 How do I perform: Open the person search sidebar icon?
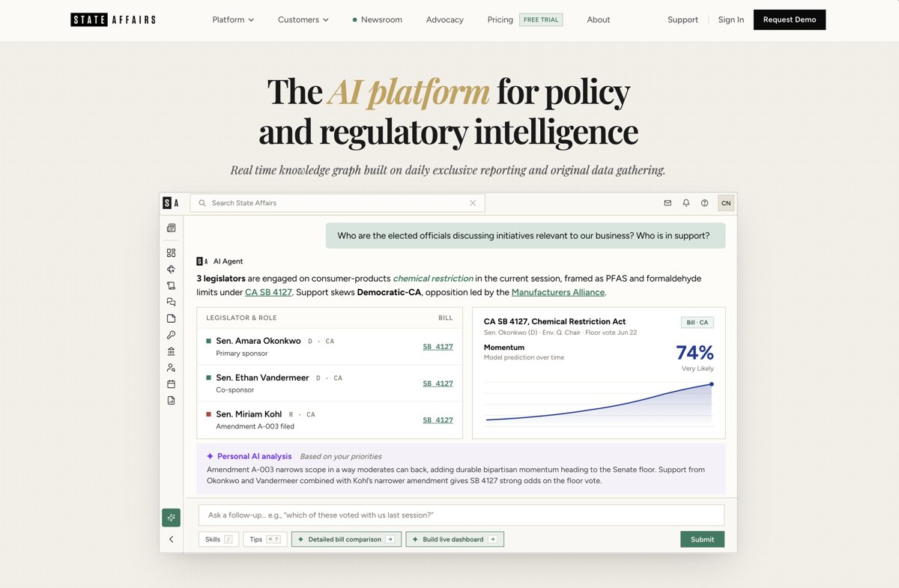[171, 368]
